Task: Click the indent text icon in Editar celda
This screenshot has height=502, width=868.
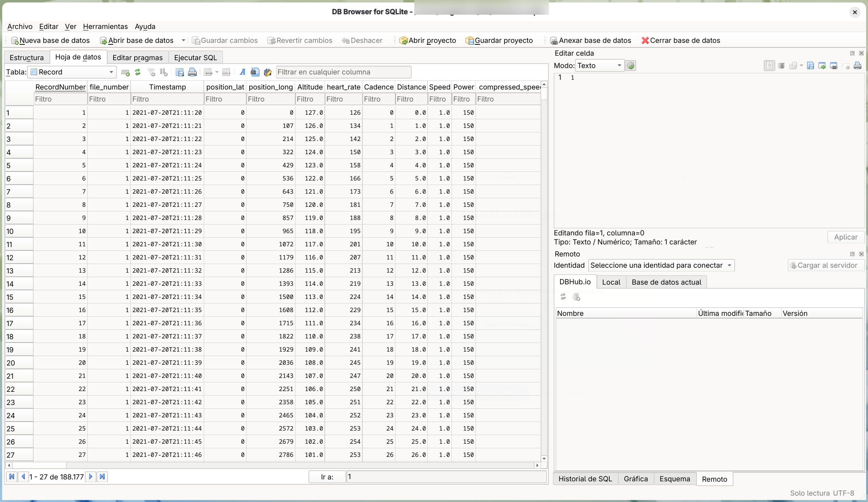Action: 782,66
